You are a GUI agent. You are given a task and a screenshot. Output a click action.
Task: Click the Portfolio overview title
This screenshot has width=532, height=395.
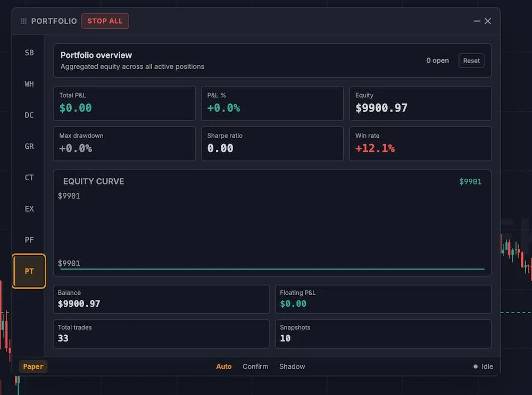(x=96, y=55)
